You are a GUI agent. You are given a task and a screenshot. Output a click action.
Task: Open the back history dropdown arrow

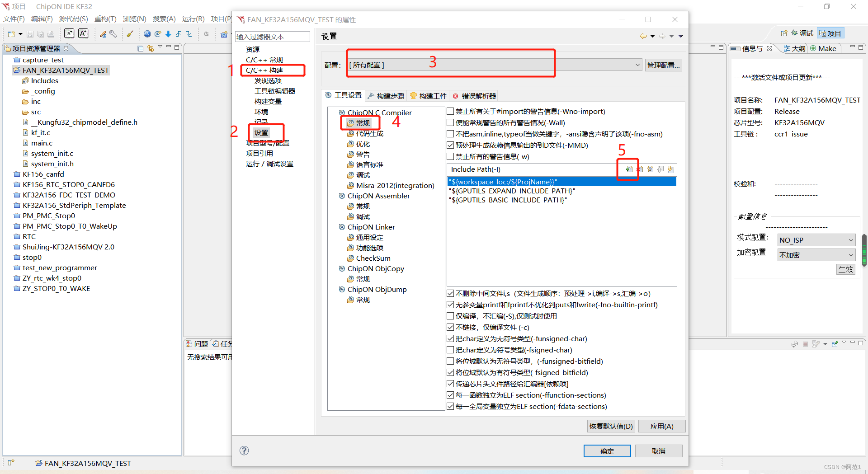point(652,36)
